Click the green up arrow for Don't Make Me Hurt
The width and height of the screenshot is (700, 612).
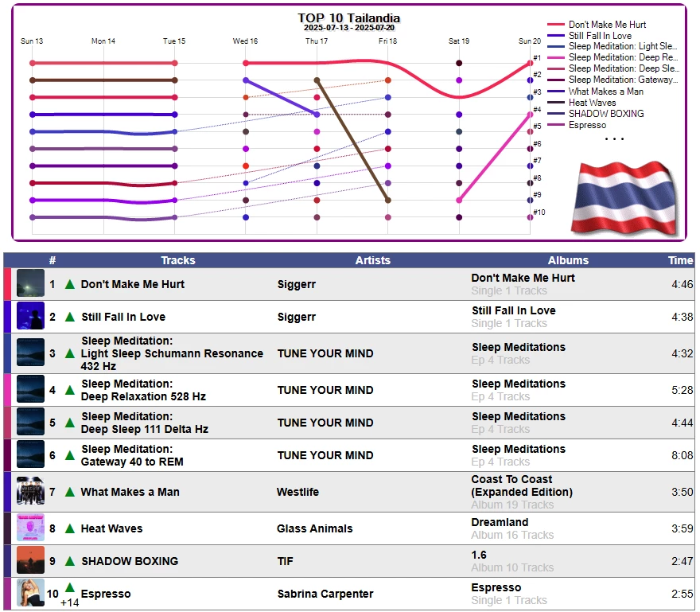click(x=70, y=284)
